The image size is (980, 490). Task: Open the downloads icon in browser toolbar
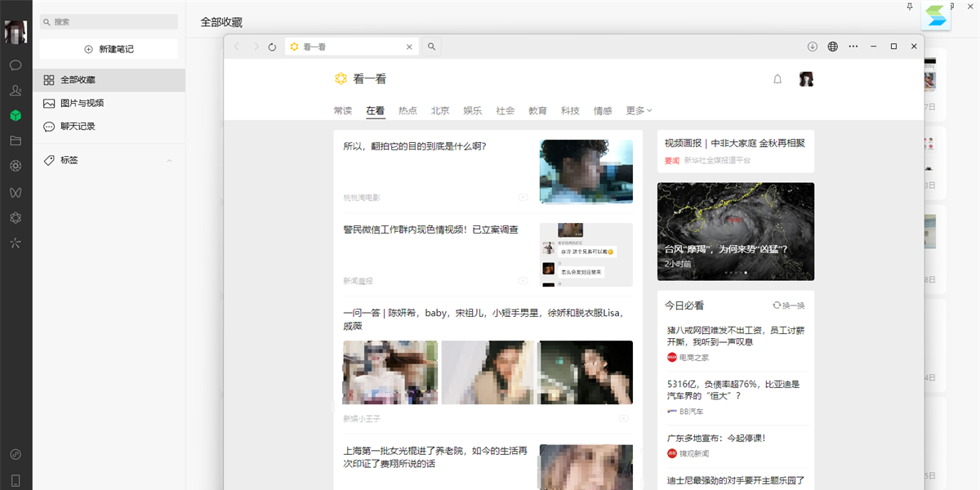(813, 47)
